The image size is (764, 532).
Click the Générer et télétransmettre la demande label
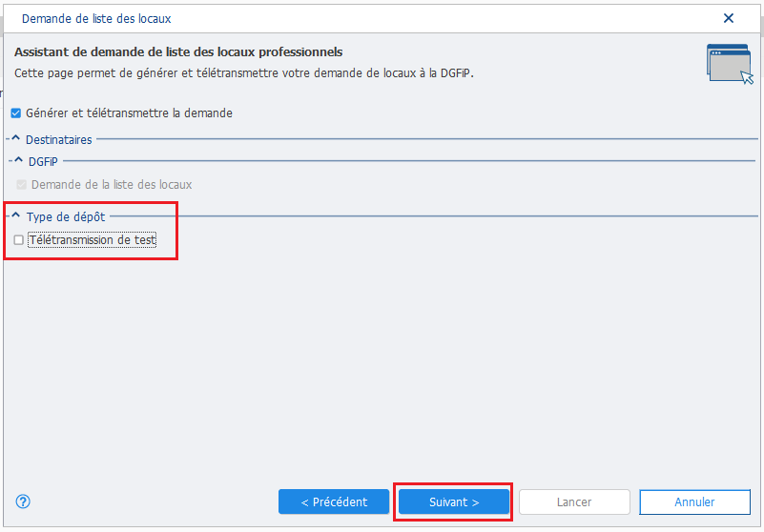(x=129, y=113)
